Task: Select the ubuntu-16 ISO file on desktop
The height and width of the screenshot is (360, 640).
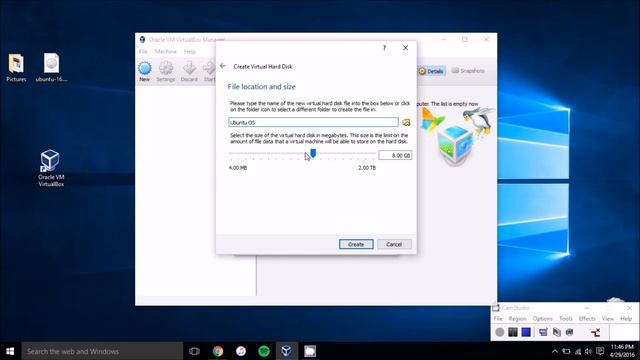Action: tap(51, 67)
